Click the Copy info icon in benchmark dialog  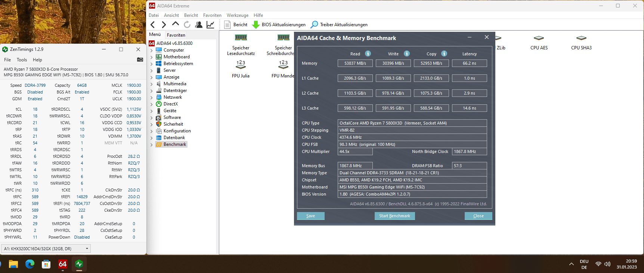click(444, 53)
